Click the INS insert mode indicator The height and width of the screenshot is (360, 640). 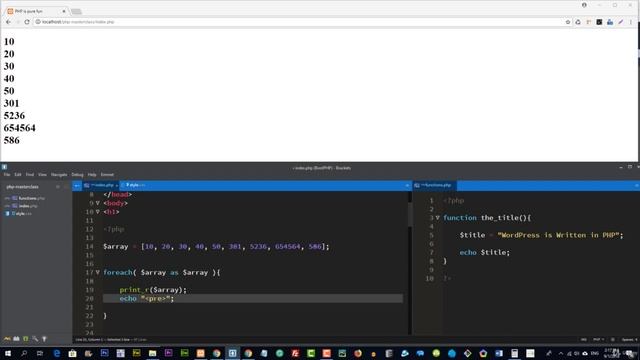pyautogui.click(x=584, y=340)
